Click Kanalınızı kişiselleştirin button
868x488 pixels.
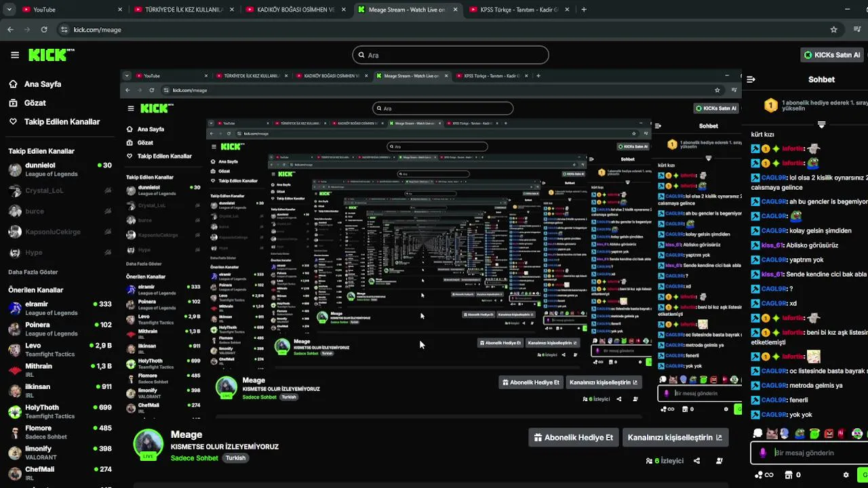tap(675, 437)
